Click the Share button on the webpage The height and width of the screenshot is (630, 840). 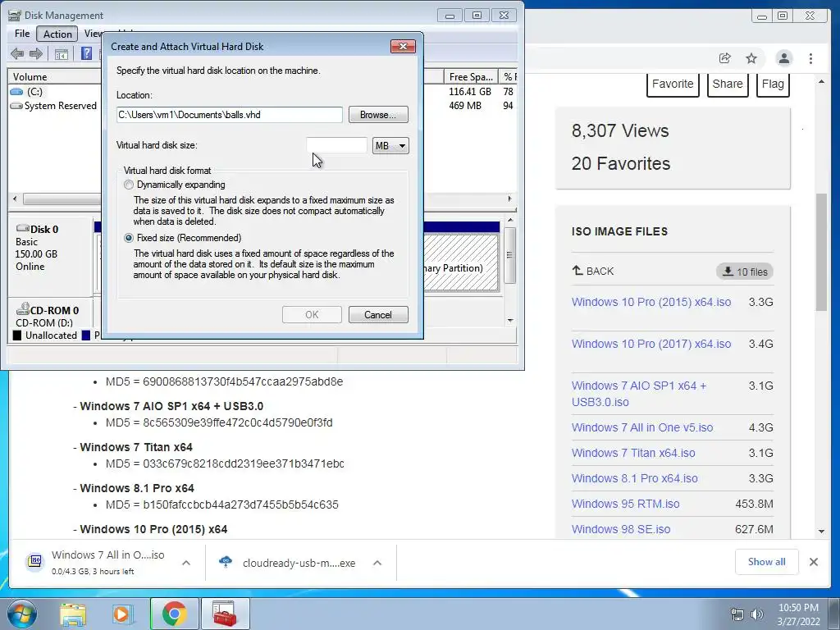point(728,84)
